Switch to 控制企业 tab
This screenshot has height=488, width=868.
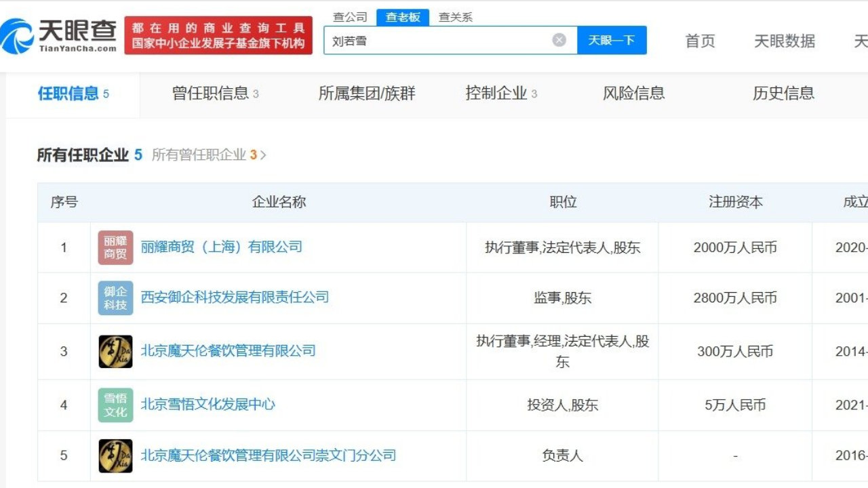tap(501, 94)
